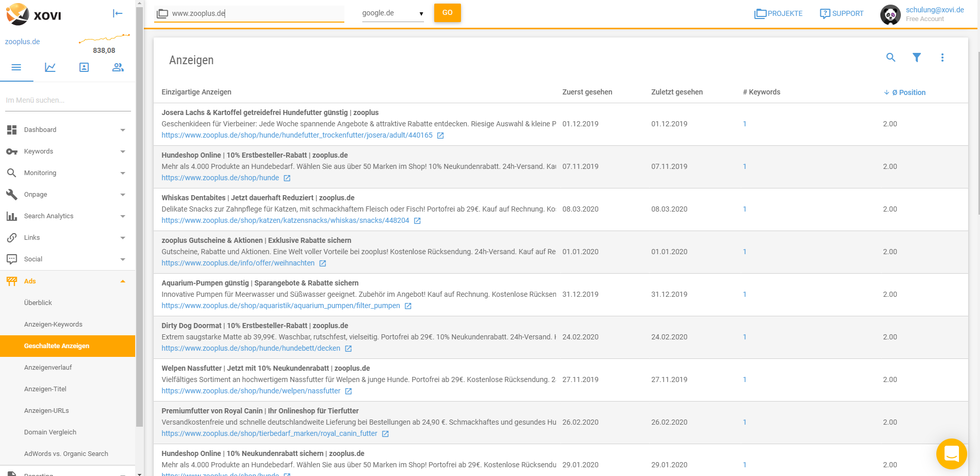Collapse the sidebar with the arrow icon
The height and width of the screenshot is (476, 980).
pyautogui.click(x=118, y=13)
